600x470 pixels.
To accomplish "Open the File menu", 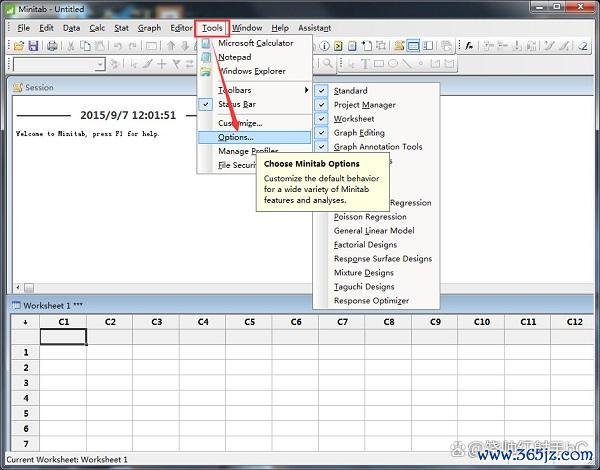I will pos(23,28).
